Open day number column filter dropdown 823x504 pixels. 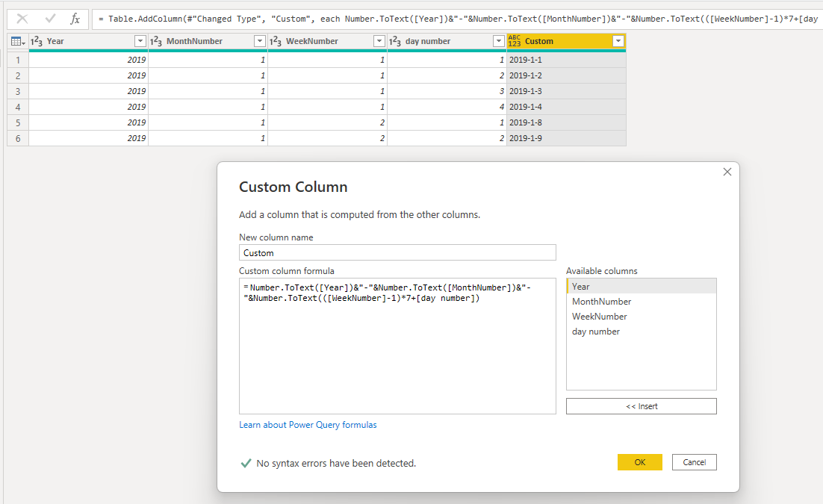(x=499, y=41)
